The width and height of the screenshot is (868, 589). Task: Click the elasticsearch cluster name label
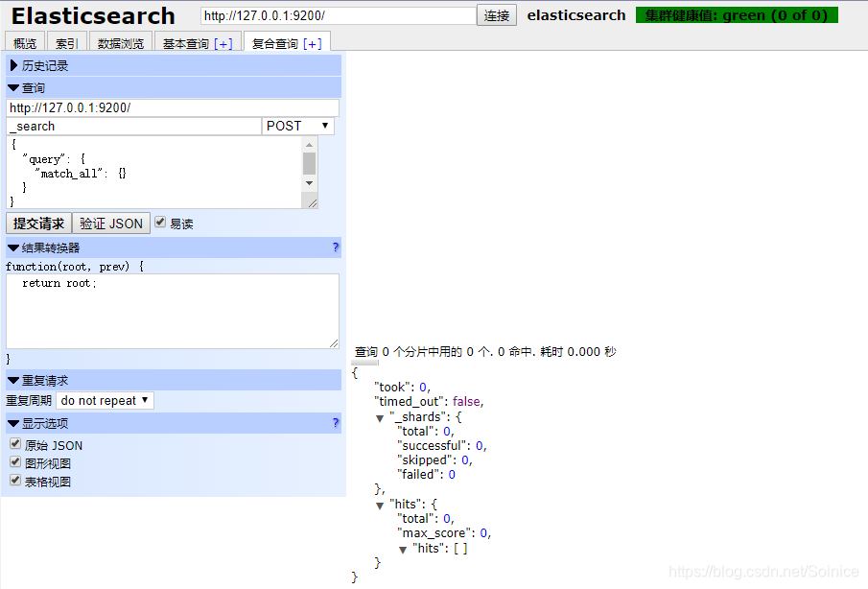[576, 15]
